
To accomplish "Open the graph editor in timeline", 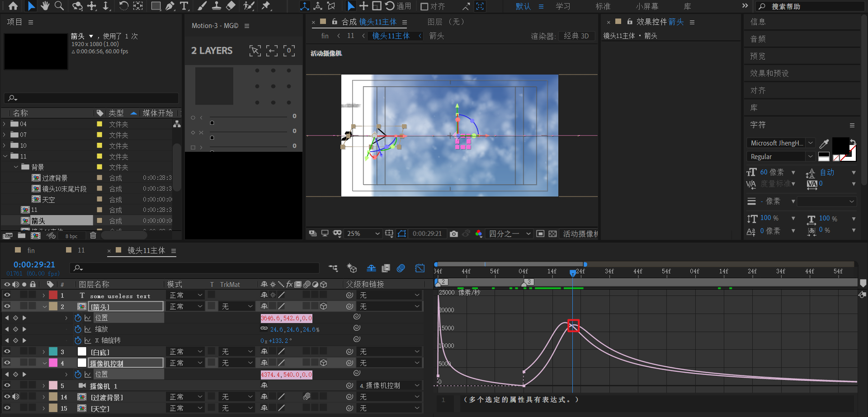I will click(x=420, y=268).
